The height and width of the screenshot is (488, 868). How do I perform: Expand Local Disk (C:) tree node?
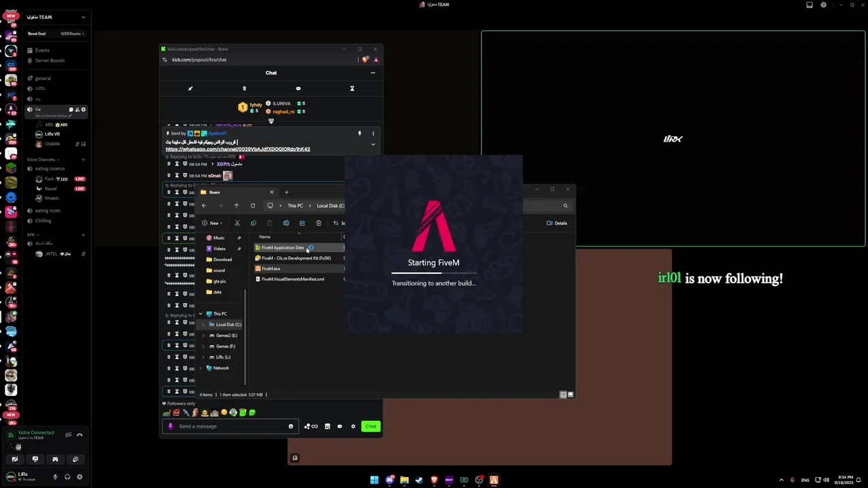[203, 325]
